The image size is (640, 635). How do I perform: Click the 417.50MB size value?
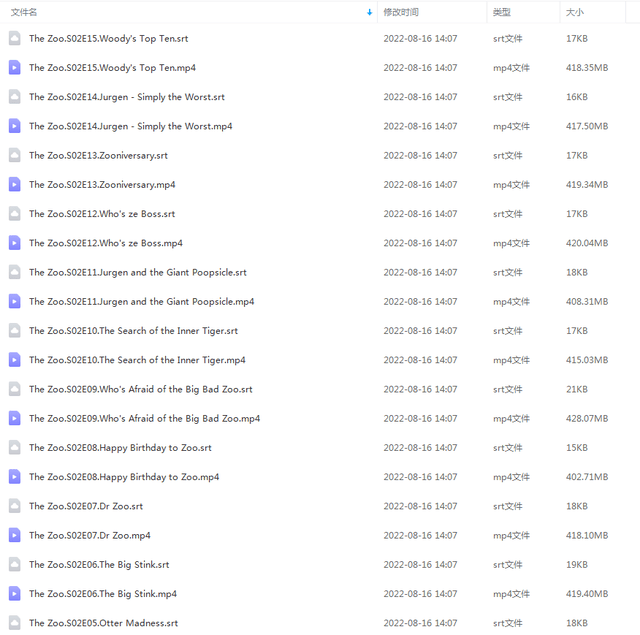pyautogui.click(x=587, y=126)
